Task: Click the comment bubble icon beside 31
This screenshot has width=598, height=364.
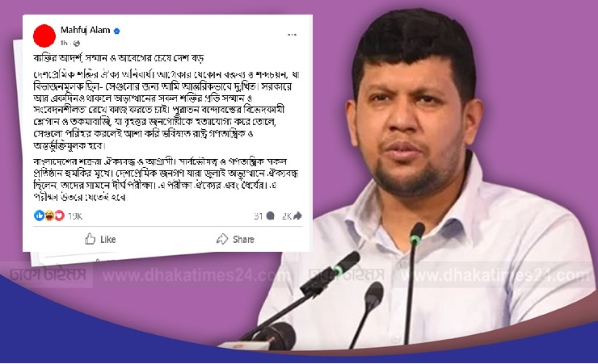Action: point(271,216)
